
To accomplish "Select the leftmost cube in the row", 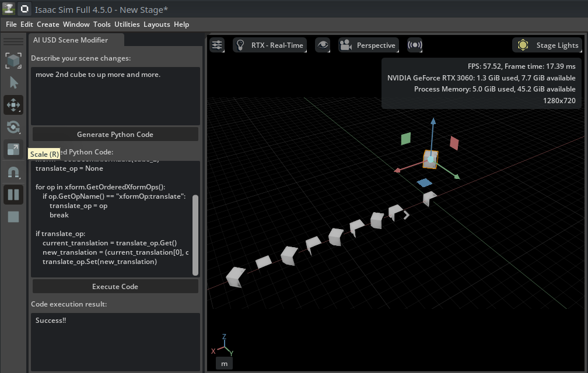I will (236, 277).
